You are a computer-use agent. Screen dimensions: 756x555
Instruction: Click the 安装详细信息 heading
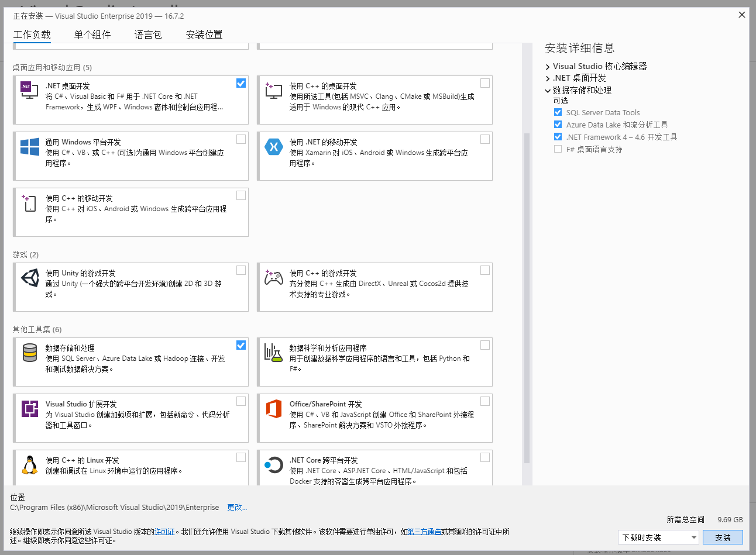[579, 48]
